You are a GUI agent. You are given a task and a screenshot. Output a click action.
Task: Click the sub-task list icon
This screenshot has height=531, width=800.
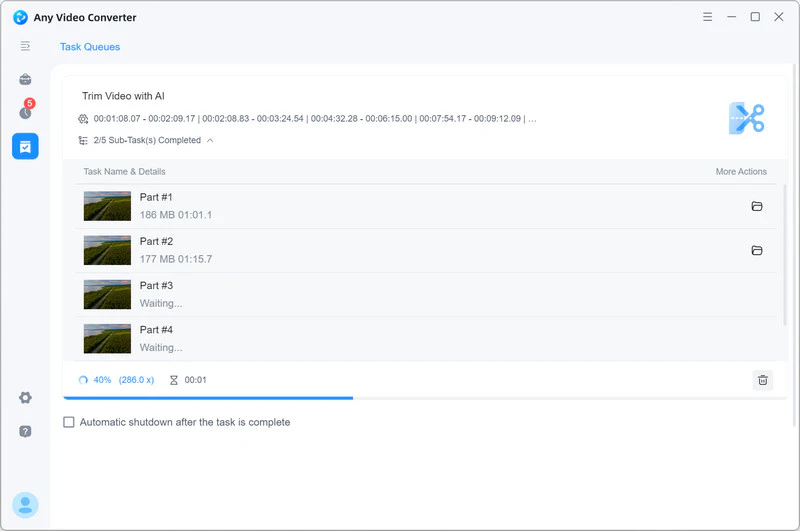[83, 140]
